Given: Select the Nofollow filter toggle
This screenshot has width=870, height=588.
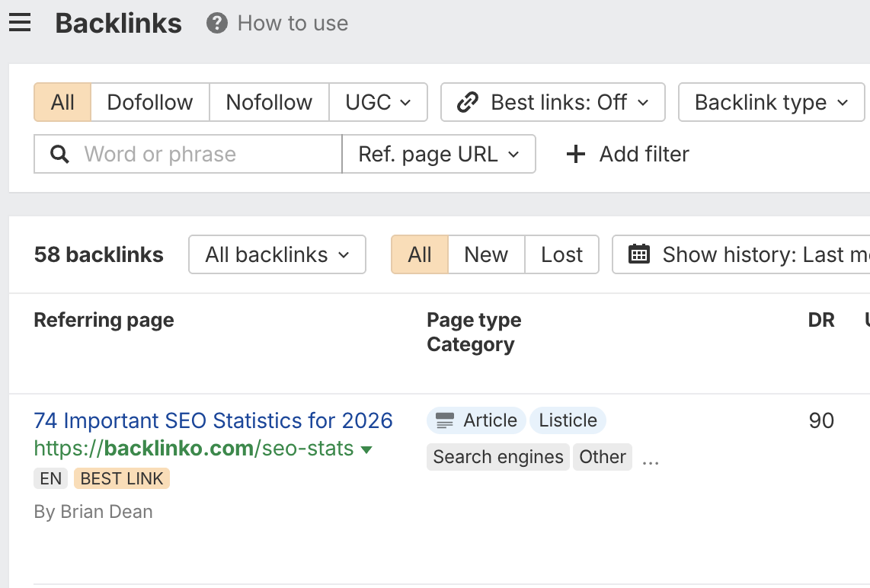Looking at the screenshot, I should coord(269,102).
